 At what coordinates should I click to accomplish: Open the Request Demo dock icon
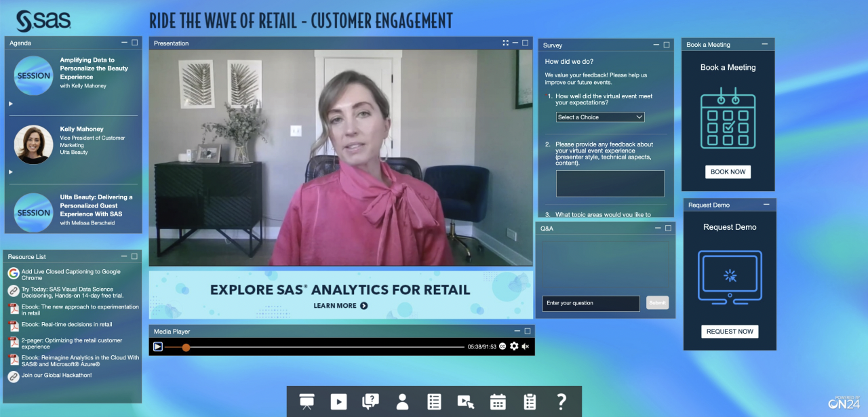[x=466, y=401]
